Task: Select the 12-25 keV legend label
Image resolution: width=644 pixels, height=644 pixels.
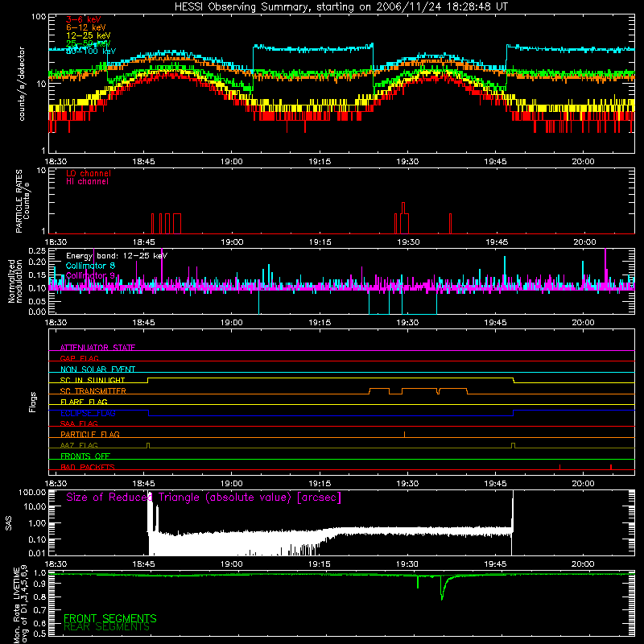Action: coord(89,35)
